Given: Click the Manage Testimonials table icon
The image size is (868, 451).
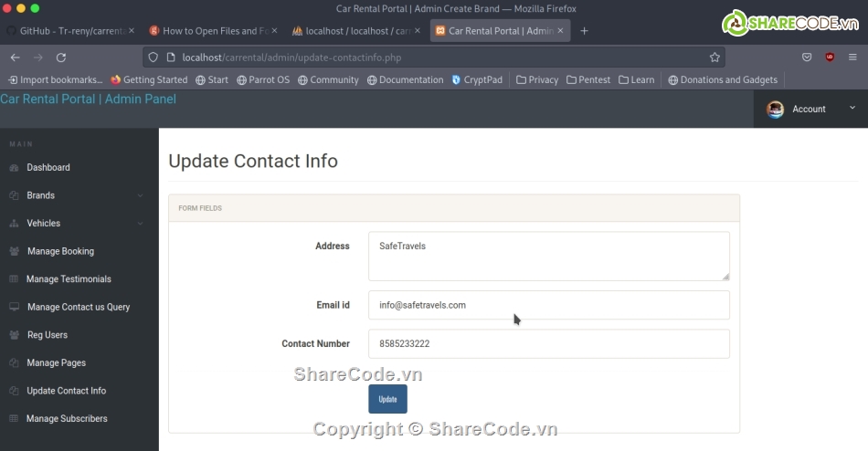Looking at the screenshot, I should (x=14, y=279).
